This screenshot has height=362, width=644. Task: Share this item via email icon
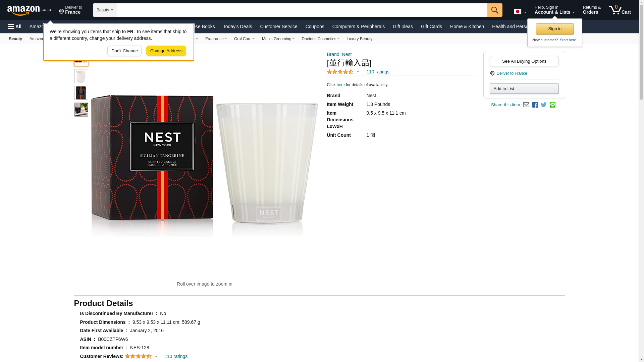click(x=526, y=105)
